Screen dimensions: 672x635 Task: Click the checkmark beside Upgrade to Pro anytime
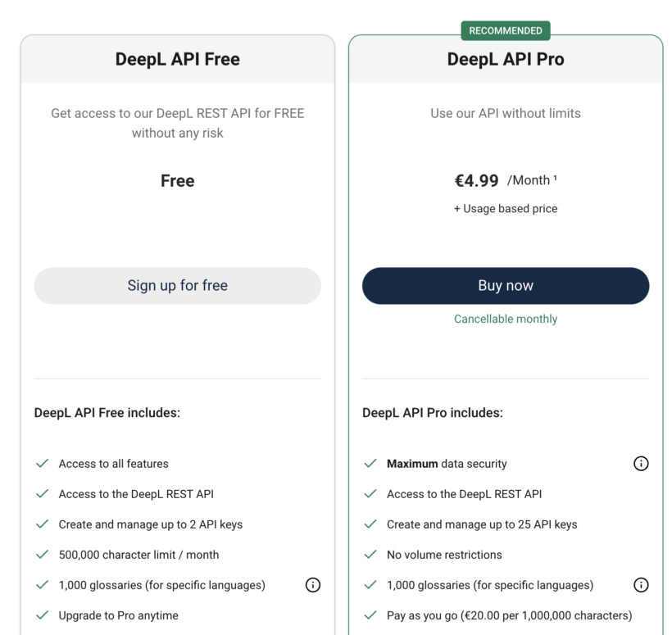42,615
